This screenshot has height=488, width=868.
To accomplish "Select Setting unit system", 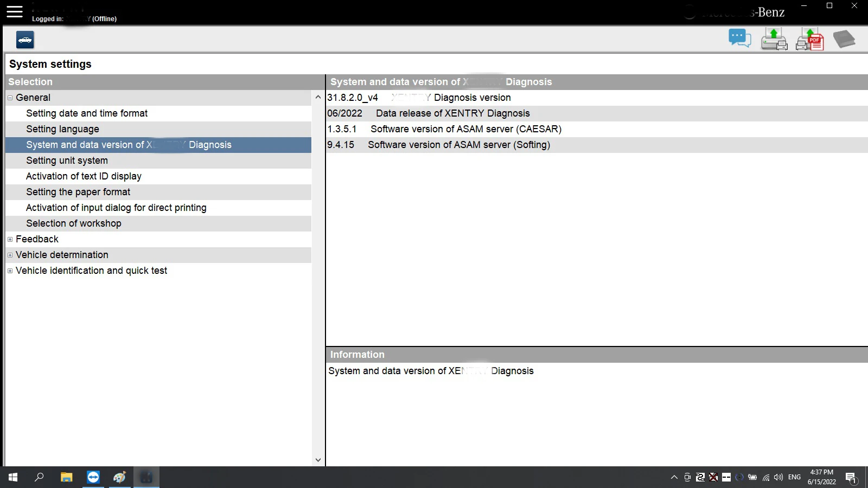I will click(x=158, y=160).
